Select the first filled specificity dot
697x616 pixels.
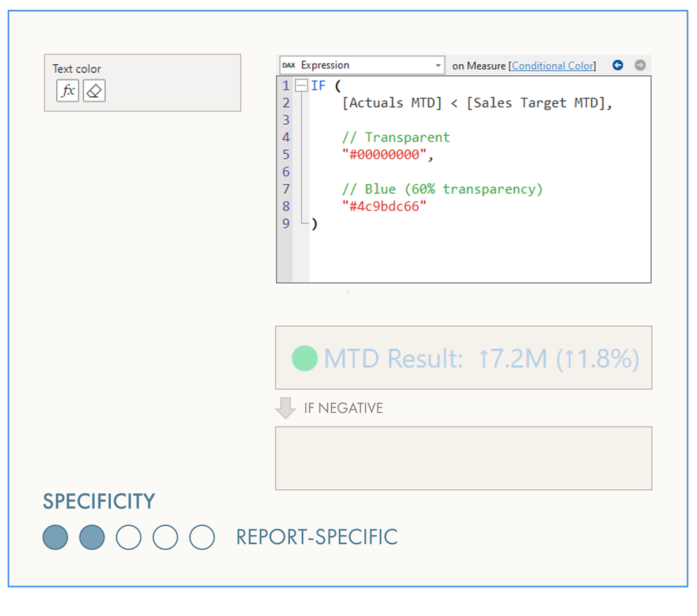[x=55, y=537]
